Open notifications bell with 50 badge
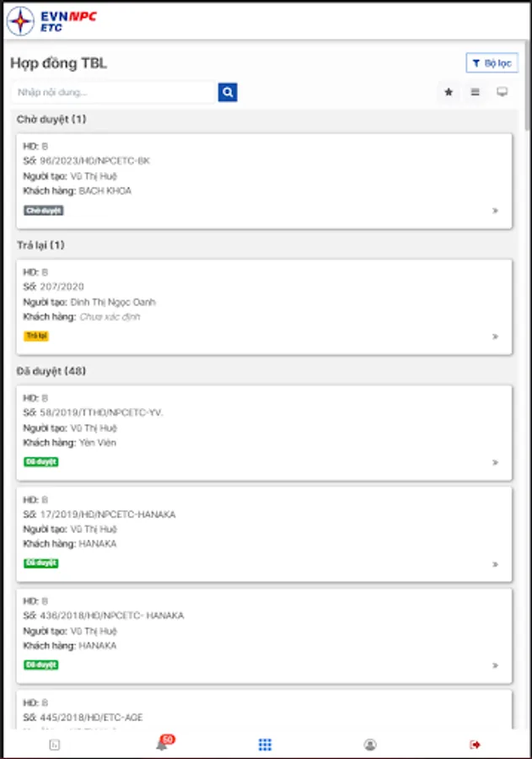 click(x=162, y=745)
